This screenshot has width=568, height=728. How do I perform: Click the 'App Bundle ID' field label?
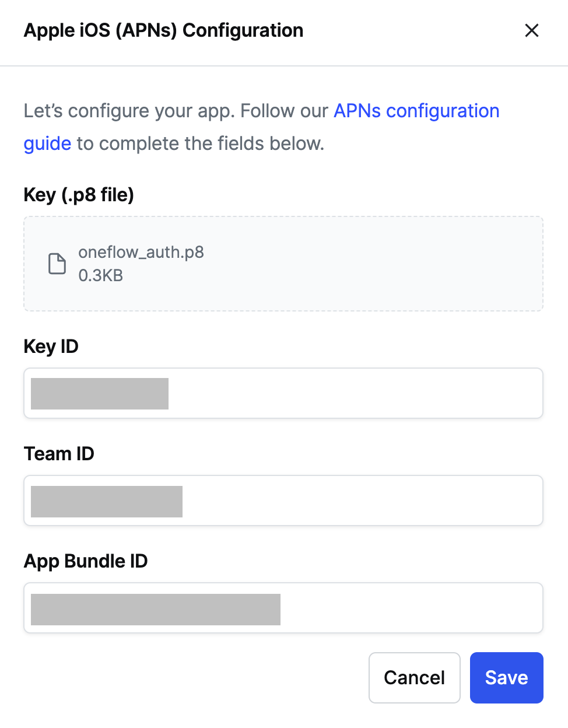pos(86,561)
